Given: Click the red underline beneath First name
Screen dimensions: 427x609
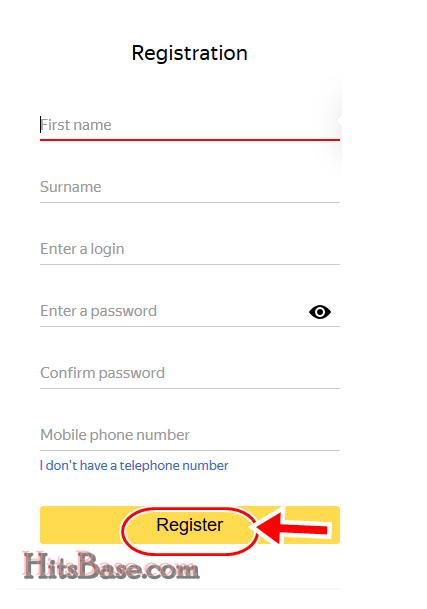Looking at the screenshot, I should 190,139.
